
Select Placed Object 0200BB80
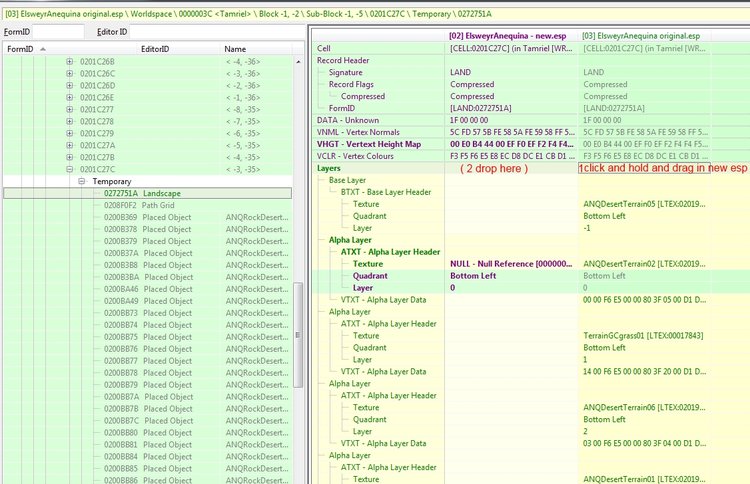pyautogui.click(x=147, y=432)
